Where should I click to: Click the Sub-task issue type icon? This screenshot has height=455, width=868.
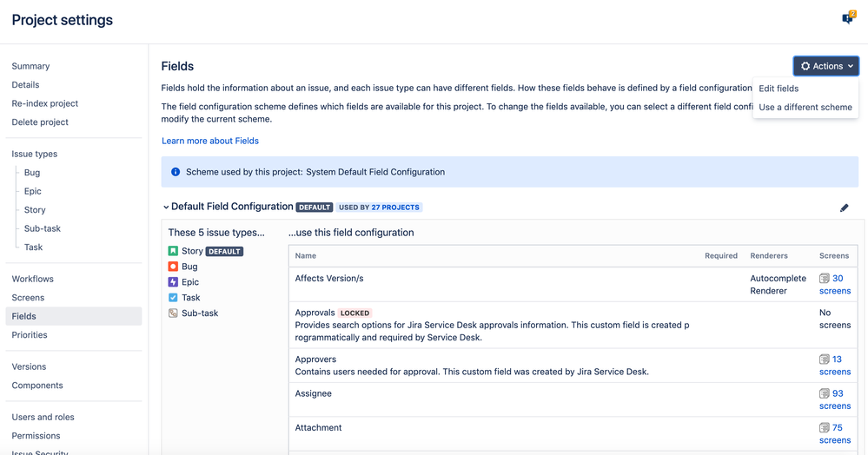pyautogui.click(x=173, y=313)
